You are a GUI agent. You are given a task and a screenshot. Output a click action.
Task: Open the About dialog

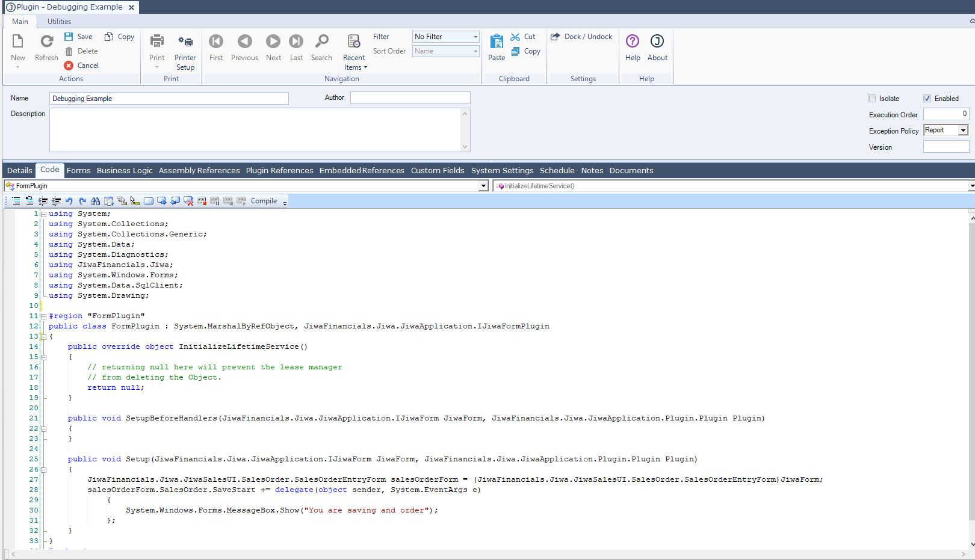point(657,42)
